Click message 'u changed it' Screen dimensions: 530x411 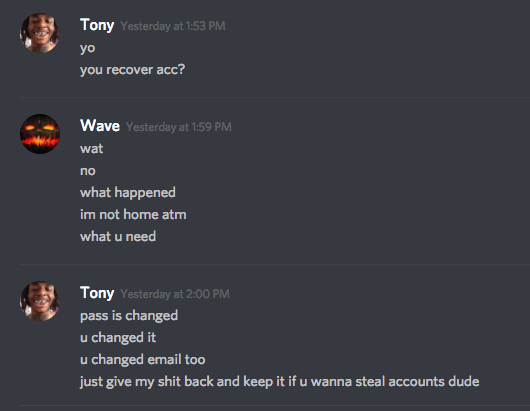(118, 338)
